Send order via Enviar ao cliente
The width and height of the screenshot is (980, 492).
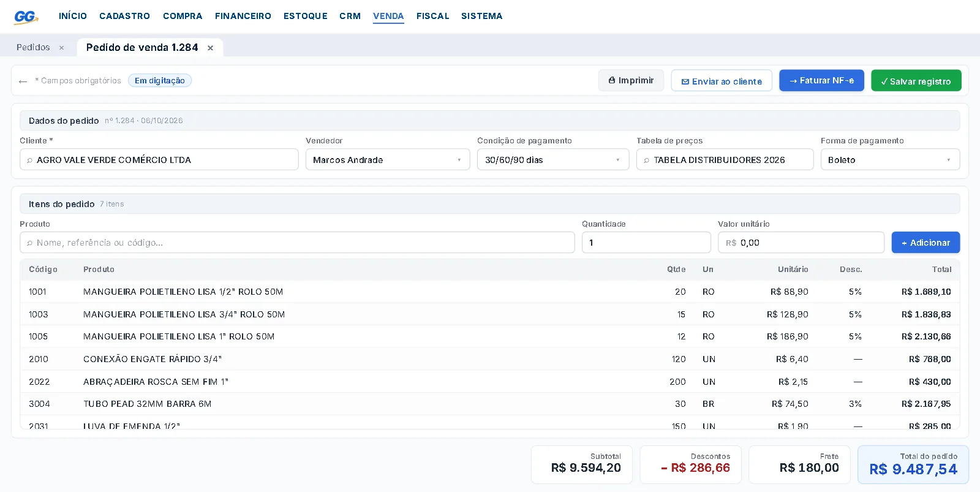click(x=722, y=81)
